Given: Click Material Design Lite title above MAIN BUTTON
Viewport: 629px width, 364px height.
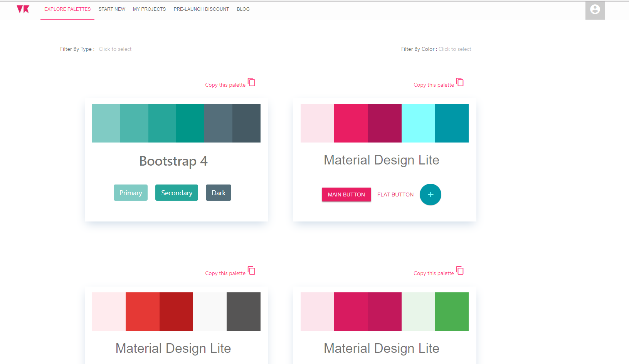Looking at the screenshot, I should [x=382, y=160].
